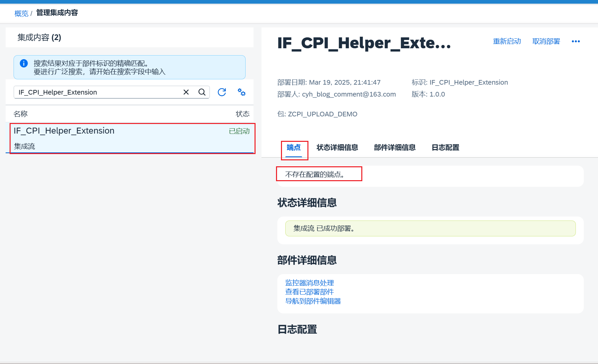Screen dimensions: 598x364
Task: Clear search text with the X icon
Action: pos(186,92)
